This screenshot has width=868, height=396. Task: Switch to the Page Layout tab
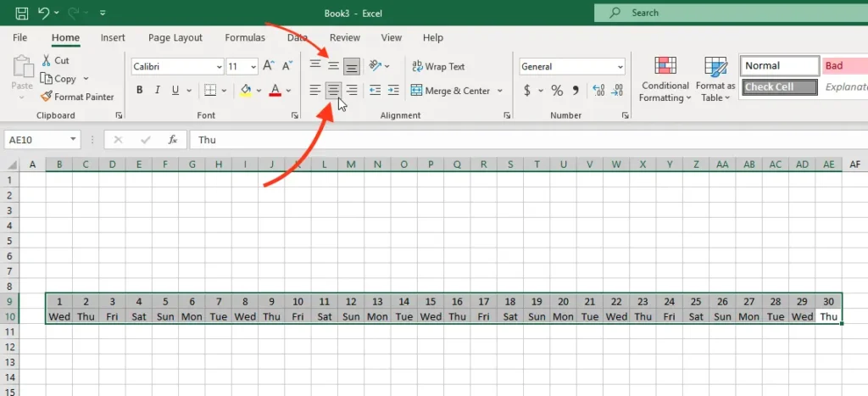[x=175, y=37]
